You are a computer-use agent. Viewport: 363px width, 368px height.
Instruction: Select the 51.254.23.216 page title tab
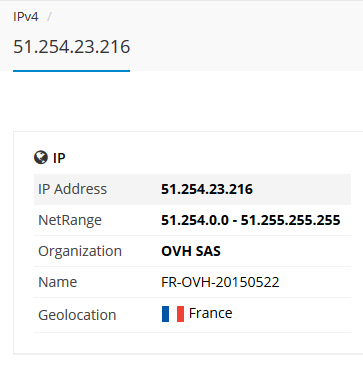(x=71, y=47)
